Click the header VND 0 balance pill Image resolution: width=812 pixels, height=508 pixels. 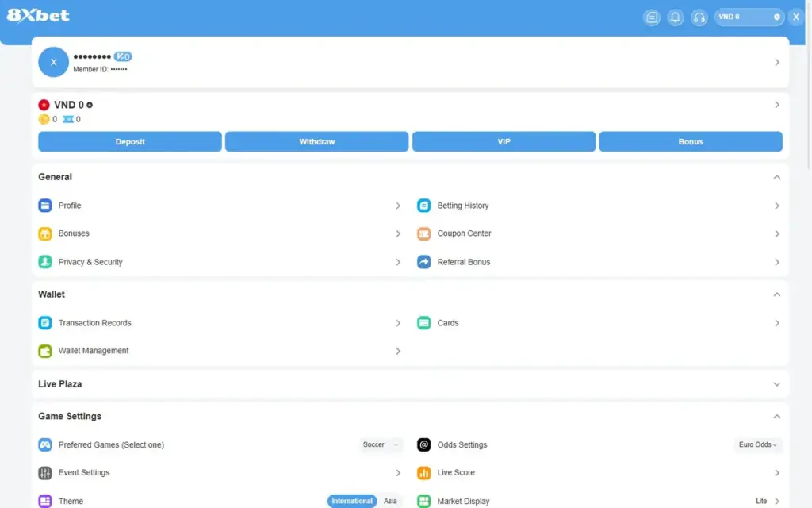(x=749, y=17)
